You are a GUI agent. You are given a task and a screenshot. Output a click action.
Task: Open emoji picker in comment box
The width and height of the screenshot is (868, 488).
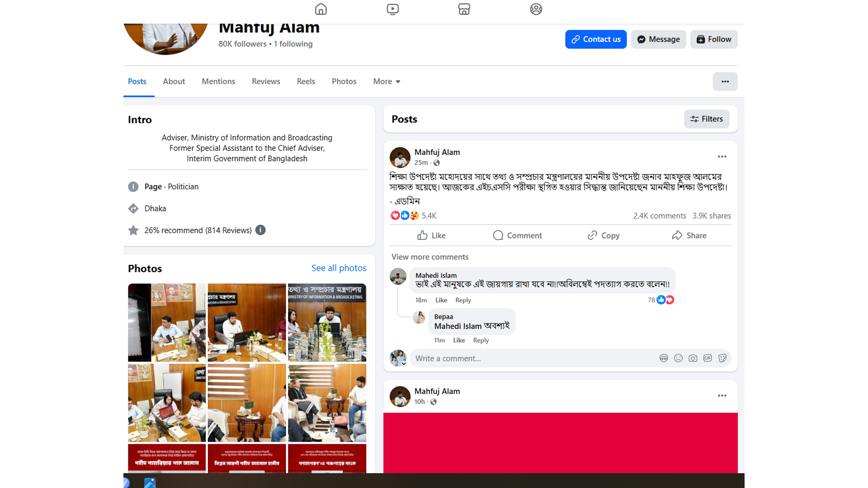click(x=678, y=358)
